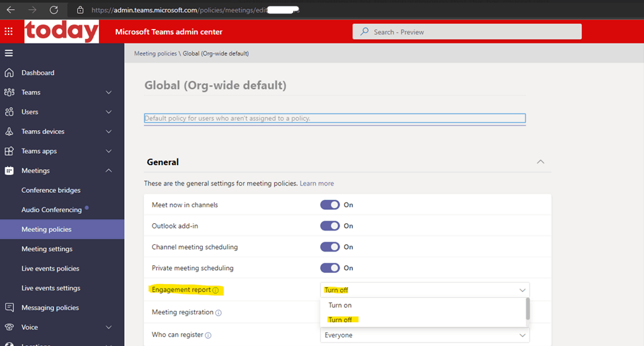The height and width of the screenshot is (346, 644).
Task: Click Engagement report info icon
Action: [x=215, y=290]
